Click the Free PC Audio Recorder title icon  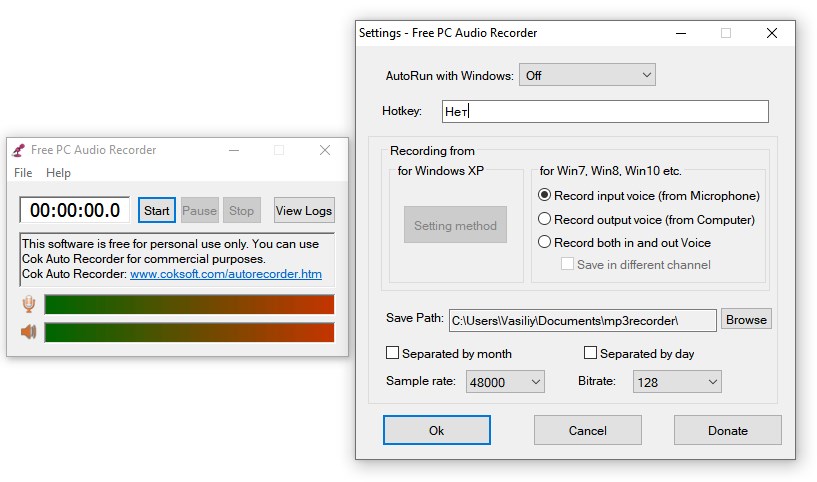click(17, 150)
